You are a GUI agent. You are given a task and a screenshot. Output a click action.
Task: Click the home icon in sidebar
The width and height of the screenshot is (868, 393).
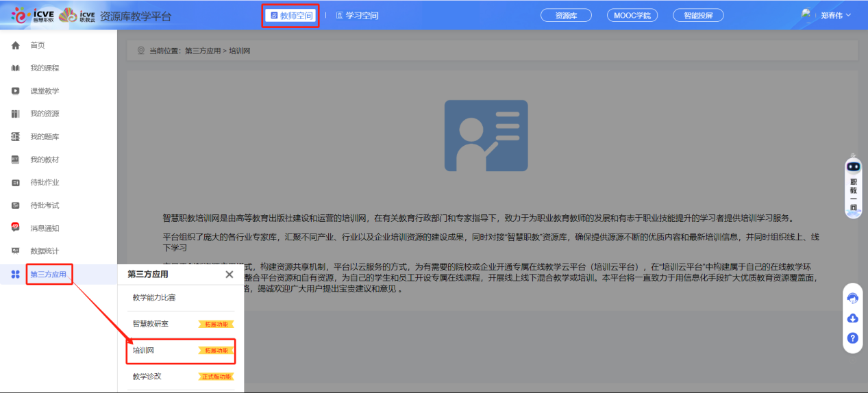(15, 45)
